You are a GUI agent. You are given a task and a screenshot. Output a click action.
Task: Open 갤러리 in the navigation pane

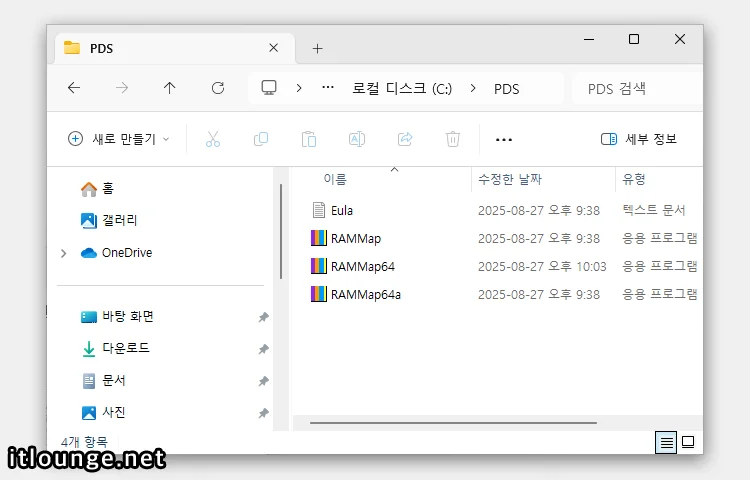[109, 220]
